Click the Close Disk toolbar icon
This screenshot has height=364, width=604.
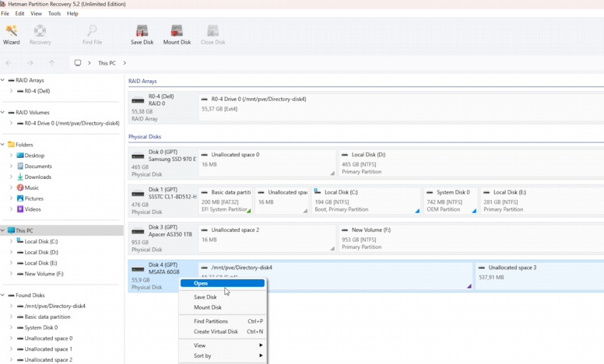click(212, 35)
